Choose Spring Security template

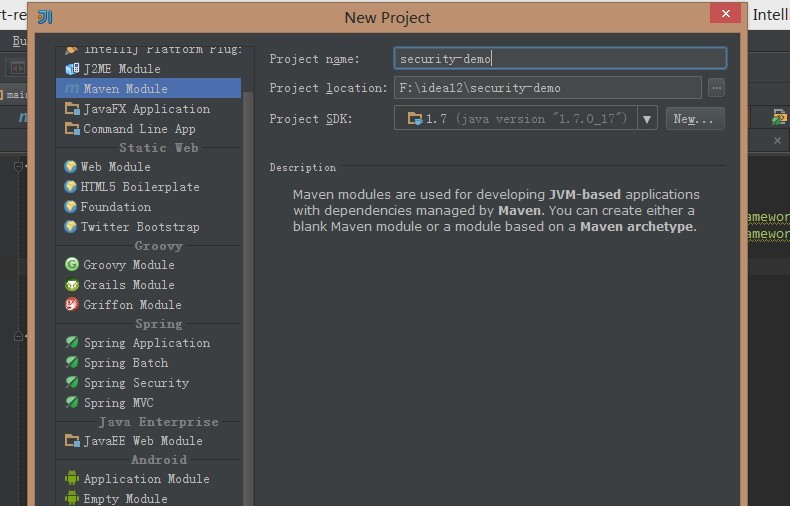click(x=149, y=383)
